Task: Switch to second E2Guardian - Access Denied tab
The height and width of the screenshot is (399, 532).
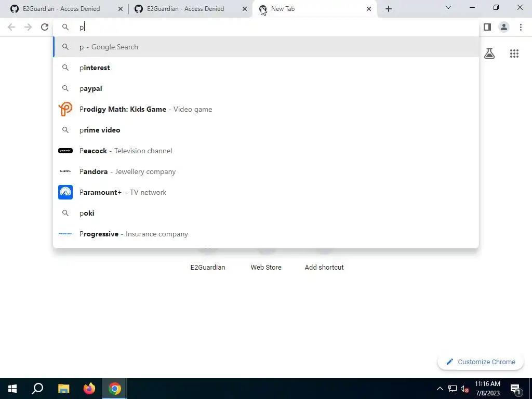Action: click(190, 9)
